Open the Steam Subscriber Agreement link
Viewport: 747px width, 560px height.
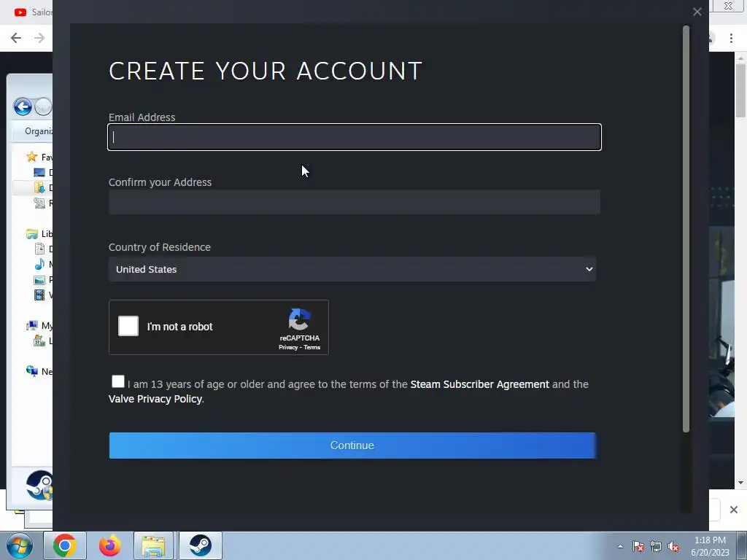coord(480,384)
